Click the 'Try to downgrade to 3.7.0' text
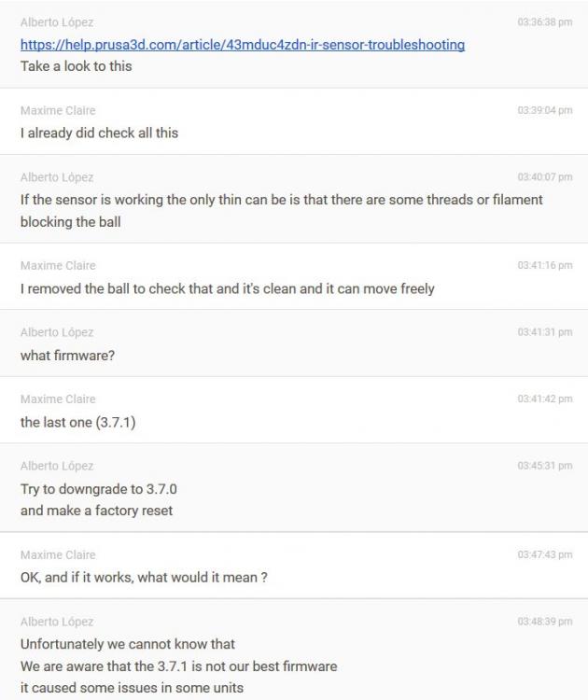588x700 pixels. [x=97, y=488]
